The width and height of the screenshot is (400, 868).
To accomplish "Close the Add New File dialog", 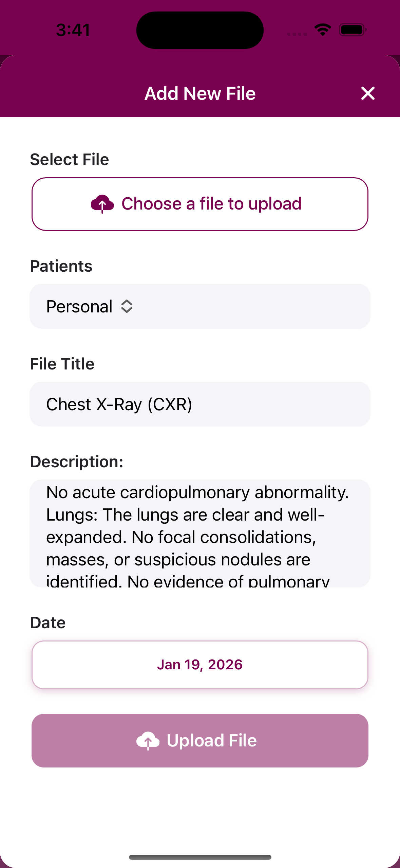I will pos(368,93).
